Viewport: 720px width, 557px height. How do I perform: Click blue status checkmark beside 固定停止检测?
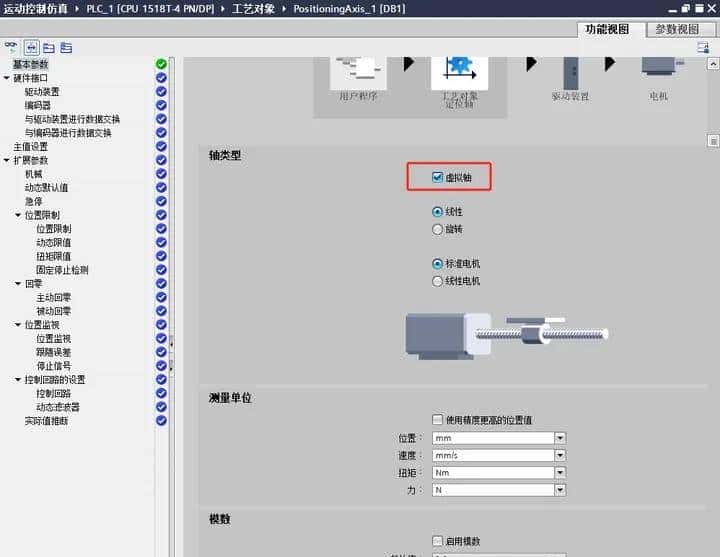click(x=161, y=270)
